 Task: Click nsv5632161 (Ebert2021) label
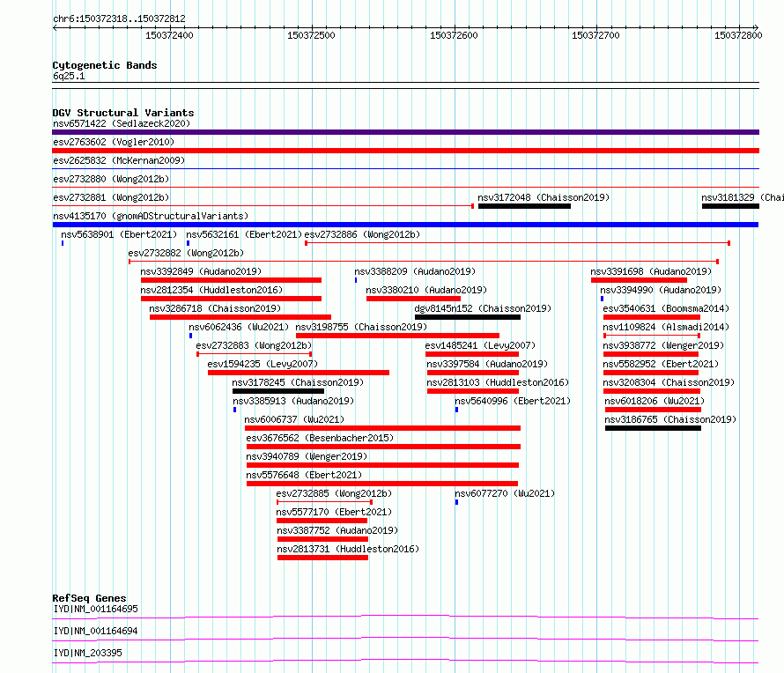[x=244, y=234]
